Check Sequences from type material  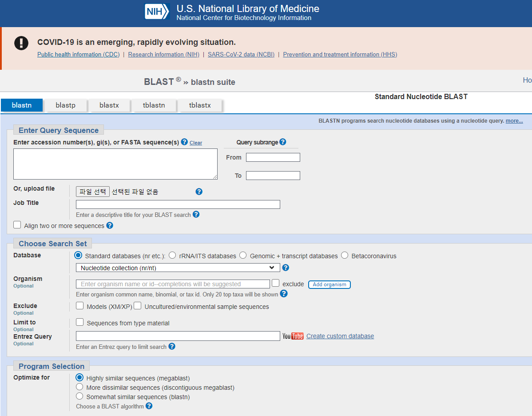pyautogui.click(x=80, y=322)
